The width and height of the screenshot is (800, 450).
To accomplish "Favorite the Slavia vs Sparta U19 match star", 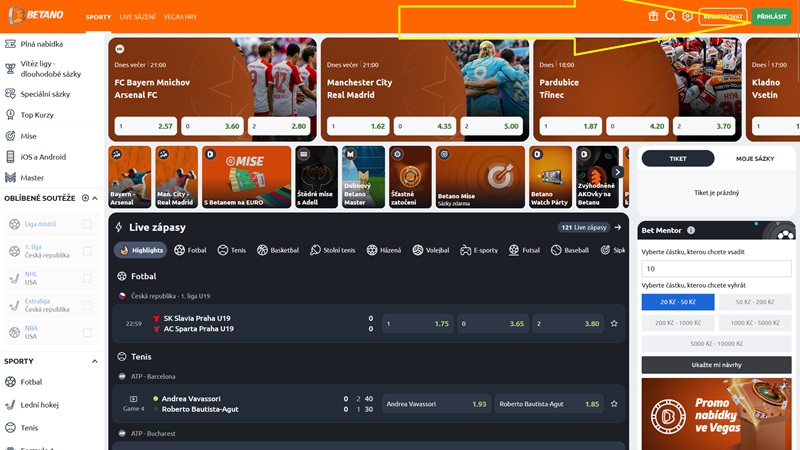I will coord(614,324).
